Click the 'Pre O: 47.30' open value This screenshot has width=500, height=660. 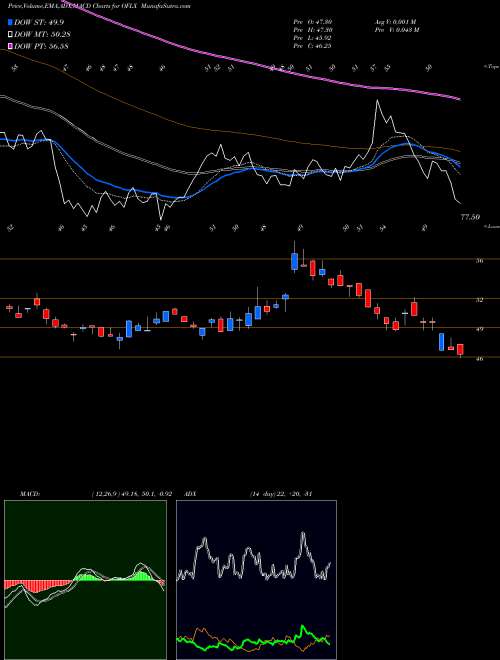313,22
